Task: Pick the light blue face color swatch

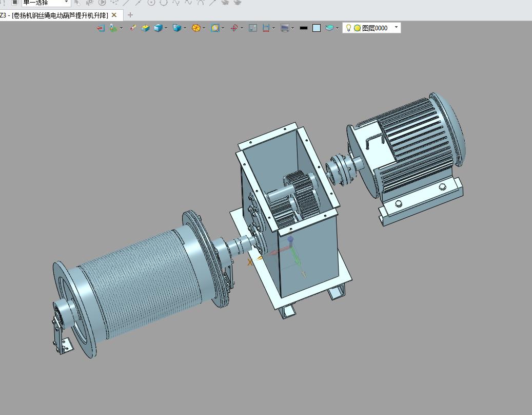Action: click(x=317, y=28)
